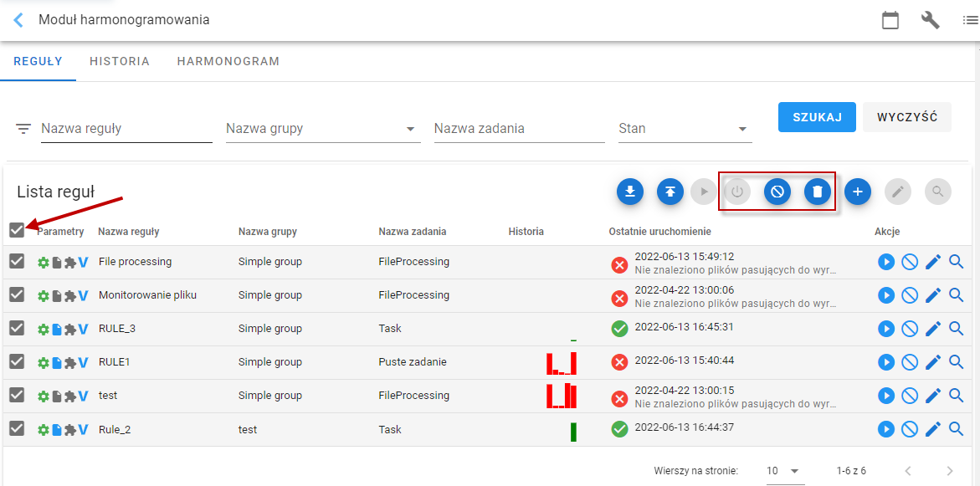This screenshot has width=980, height=486.
Task: Open the list menu icon in header
Action: pyautogui.click(x=971, y=20)
